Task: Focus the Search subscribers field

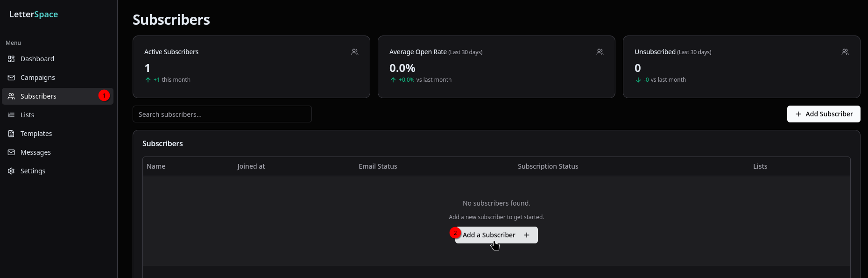Action: [x=222, y=114]
